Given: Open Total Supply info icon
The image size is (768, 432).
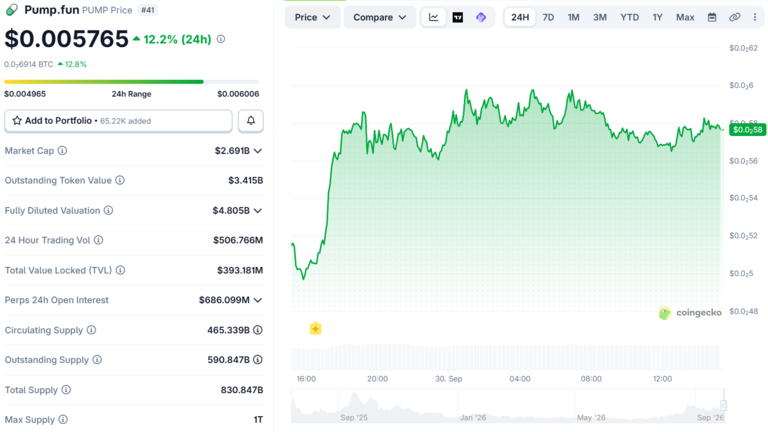Looking at the screenshot, I should 66,390.
